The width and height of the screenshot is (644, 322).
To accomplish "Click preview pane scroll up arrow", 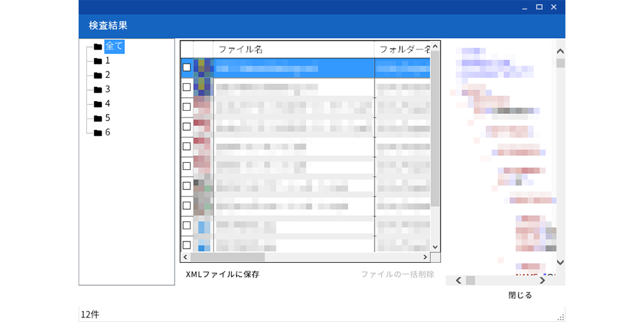I will point(561,52).
